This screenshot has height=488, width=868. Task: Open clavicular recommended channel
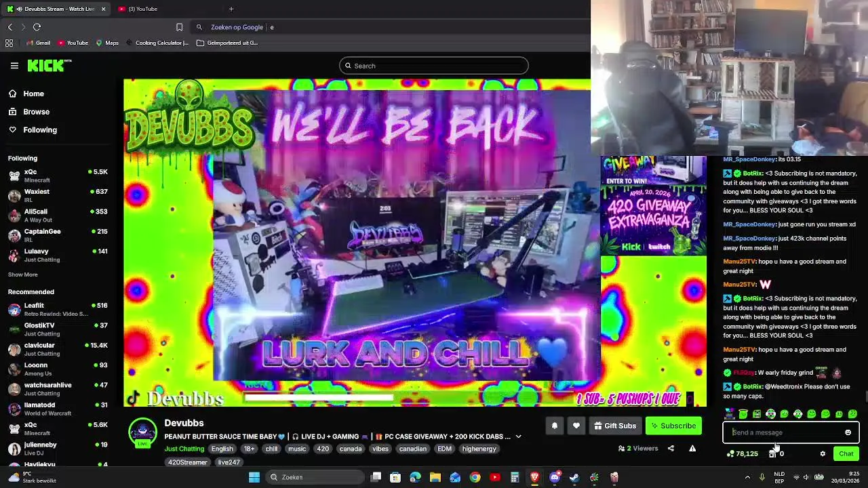click(58, 349)
